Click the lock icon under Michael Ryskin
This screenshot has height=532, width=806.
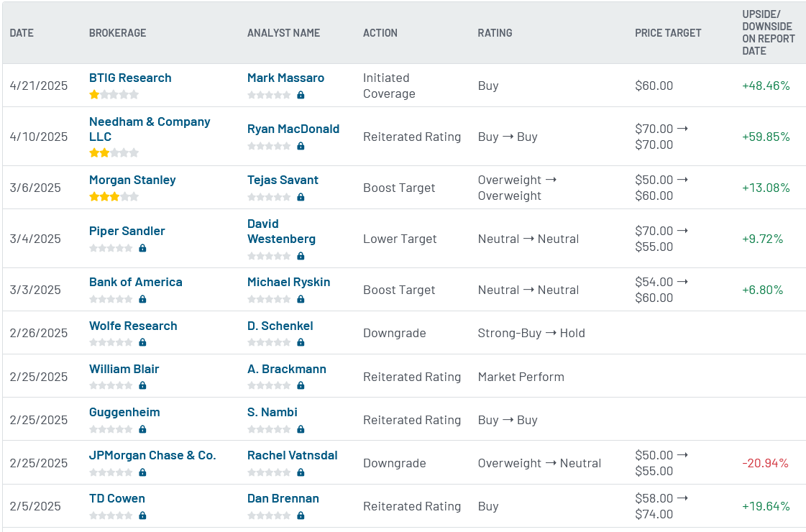pos(301,299)
